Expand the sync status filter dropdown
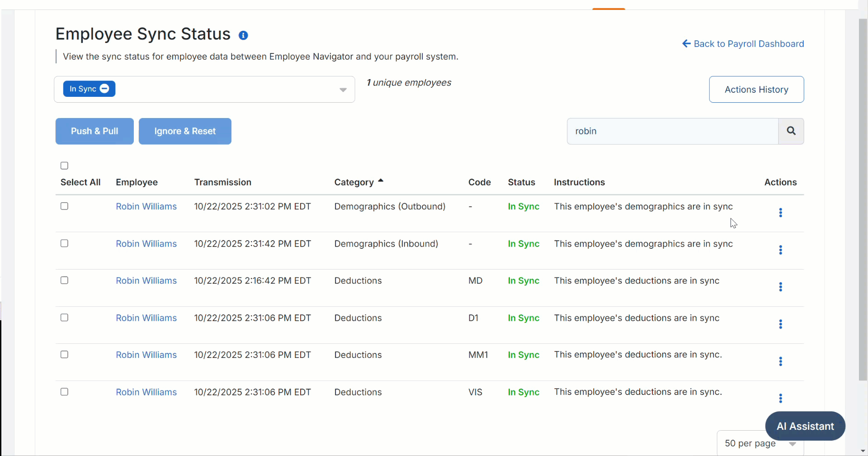868x456 pixels. point(343,90)
